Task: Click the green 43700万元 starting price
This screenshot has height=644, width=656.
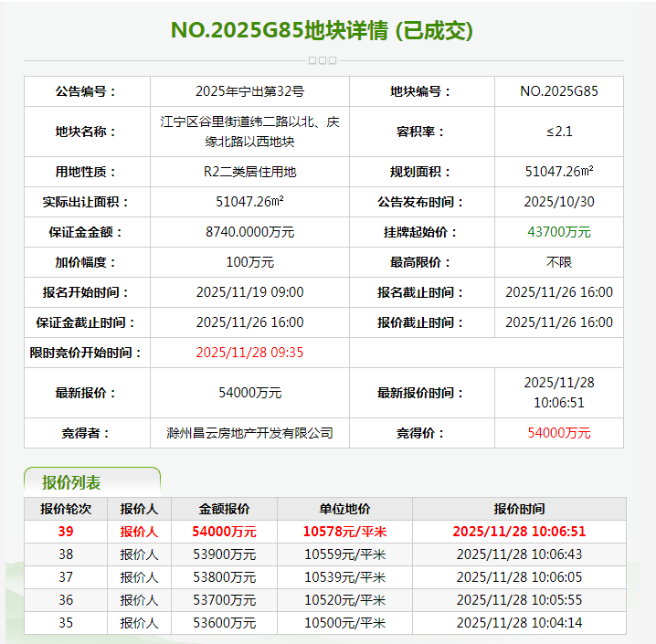Action: 559,232
